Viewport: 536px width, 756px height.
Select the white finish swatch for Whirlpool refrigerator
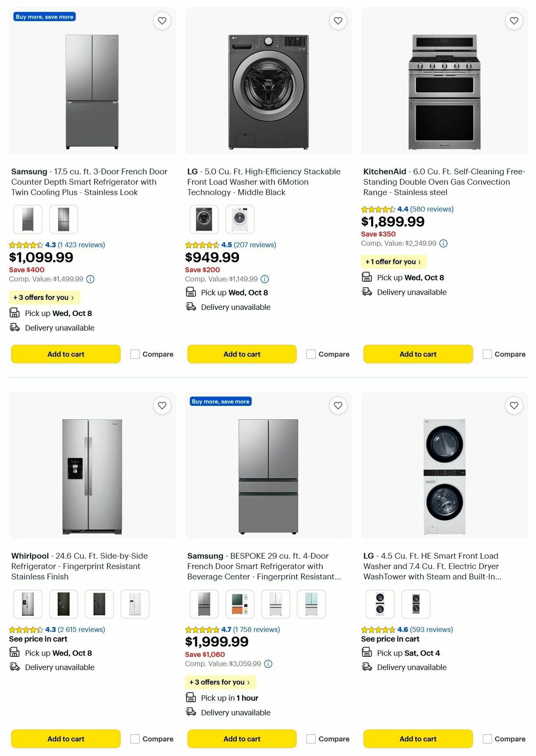[x=135, y=604]
